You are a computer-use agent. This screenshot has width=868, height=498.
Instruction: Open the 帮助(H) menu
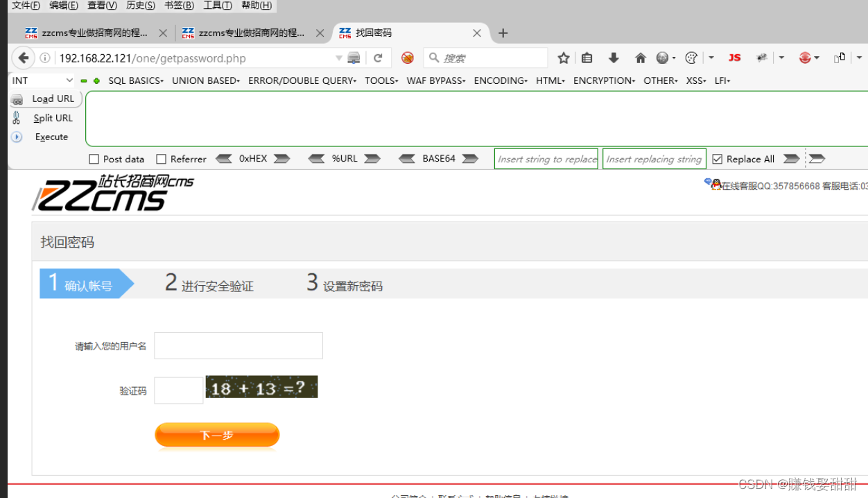point(257,6)
